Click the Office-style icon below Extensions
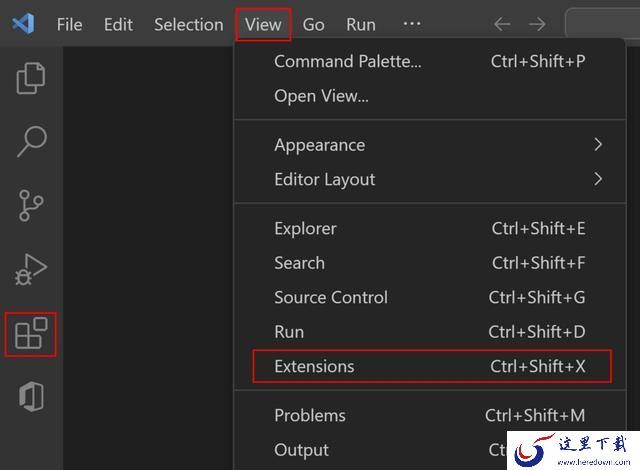 [31, 397]
